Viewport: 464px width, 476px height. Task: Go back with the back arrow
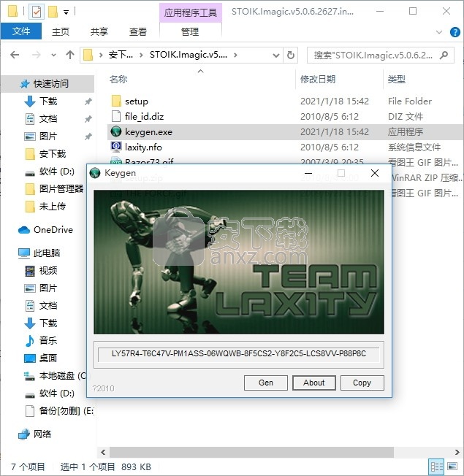pos(15,55)
